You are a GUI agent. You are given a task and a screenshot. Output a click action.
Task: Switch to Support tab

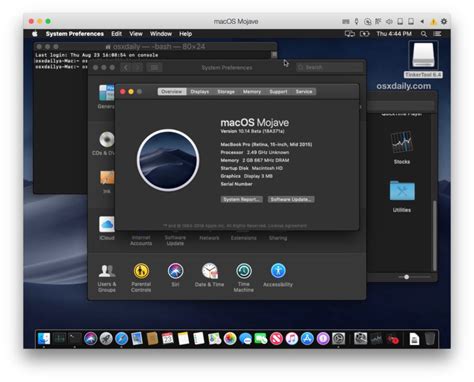278,92
